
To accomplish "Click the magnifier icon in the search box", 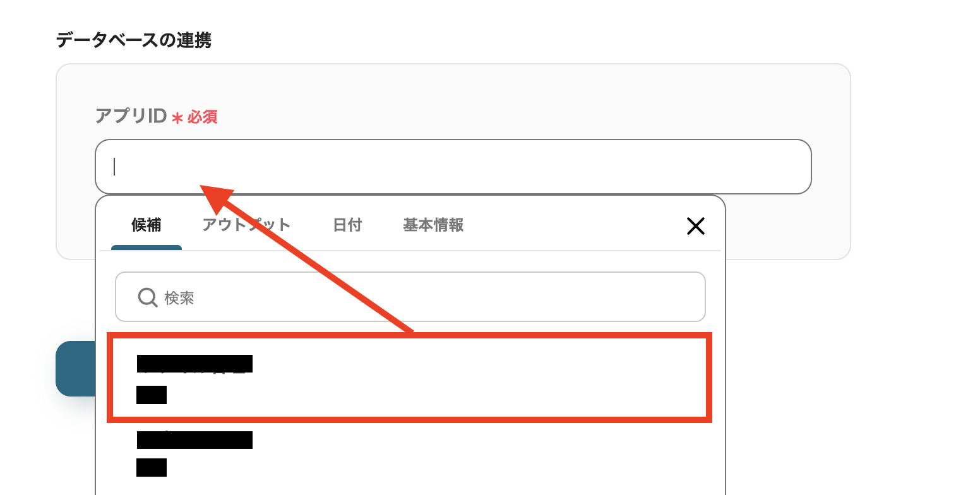I will pyautogui.click(x=147, y=297).
